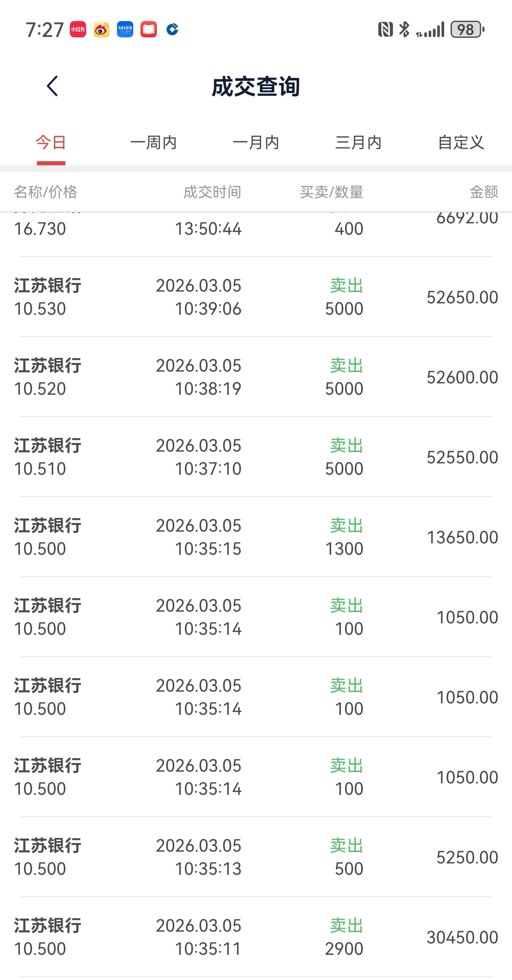Open the 1300-share sell record

tap(256, 537)
